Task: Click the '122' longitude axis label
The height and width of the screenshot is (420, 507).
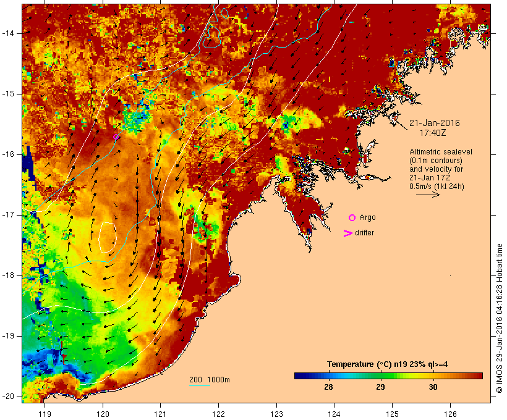Action: point(218,414)
